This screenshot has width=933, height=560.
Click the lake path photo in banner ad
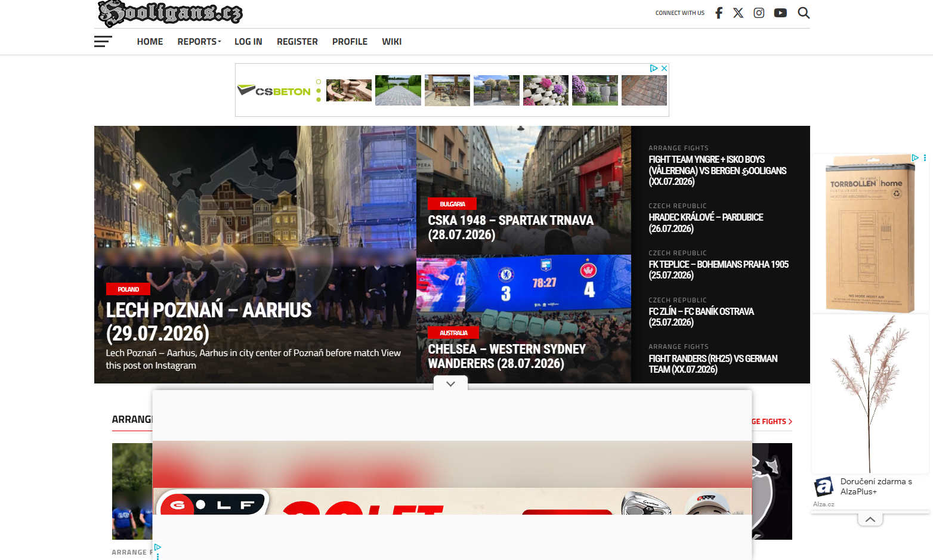(398, 90)
